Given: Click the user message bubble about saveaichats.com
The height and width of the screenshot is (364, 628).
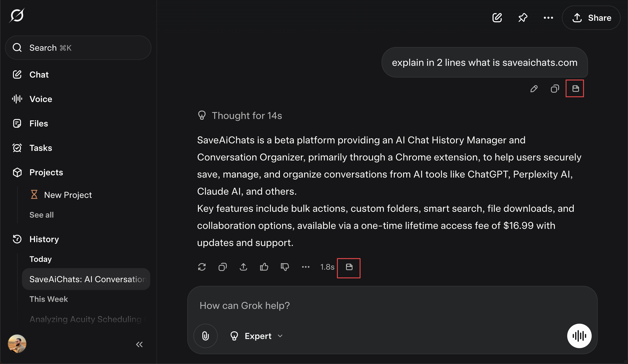Looking at the screenshot, I should point(484,62).
